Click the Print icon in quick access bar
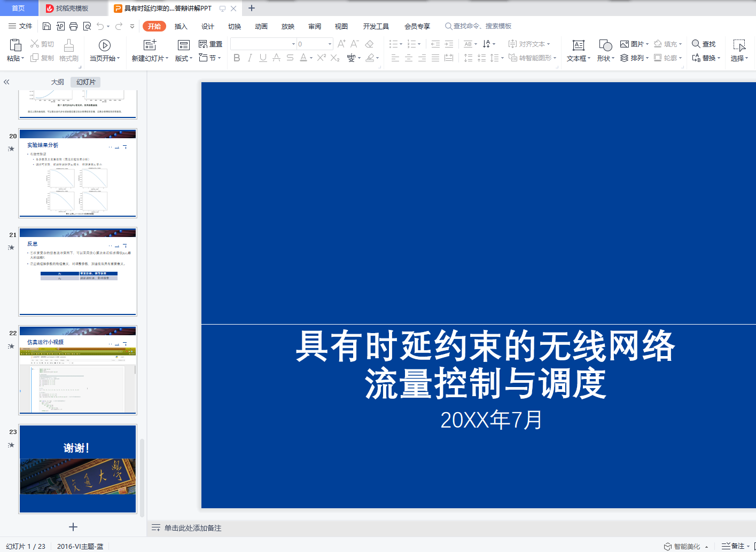This screenshot has width=756, height=552. click(73, 26)
